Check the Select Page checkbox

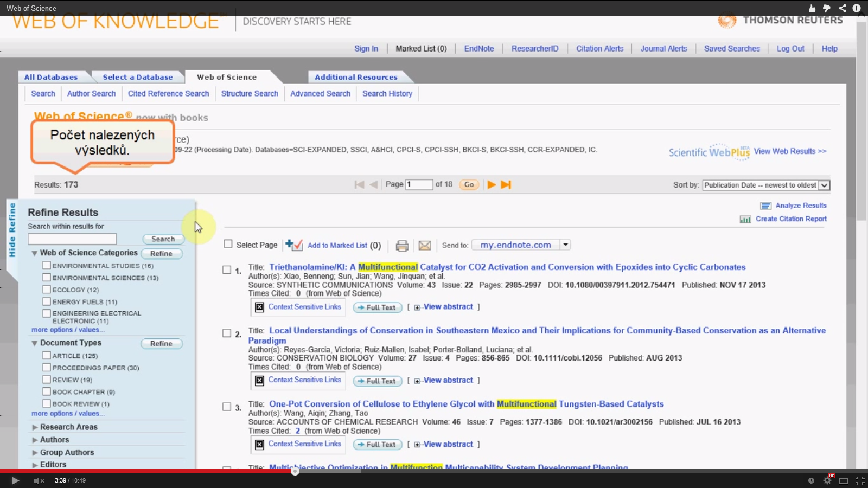[228, 244]
